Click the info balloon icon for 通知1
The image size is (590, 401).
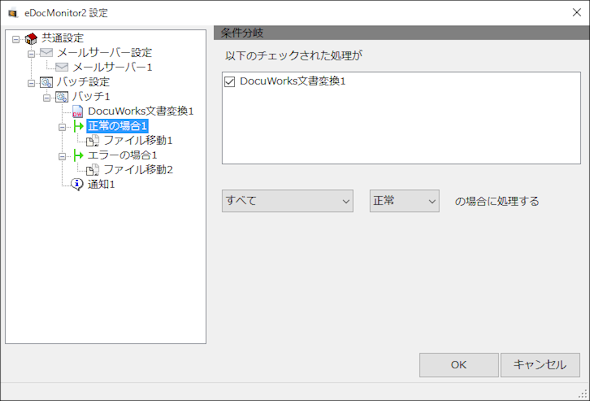(77, 184)
